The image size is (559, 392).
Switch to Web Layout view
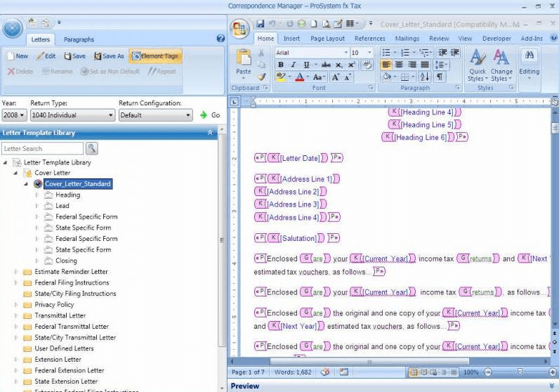click(x=433, y=372)
